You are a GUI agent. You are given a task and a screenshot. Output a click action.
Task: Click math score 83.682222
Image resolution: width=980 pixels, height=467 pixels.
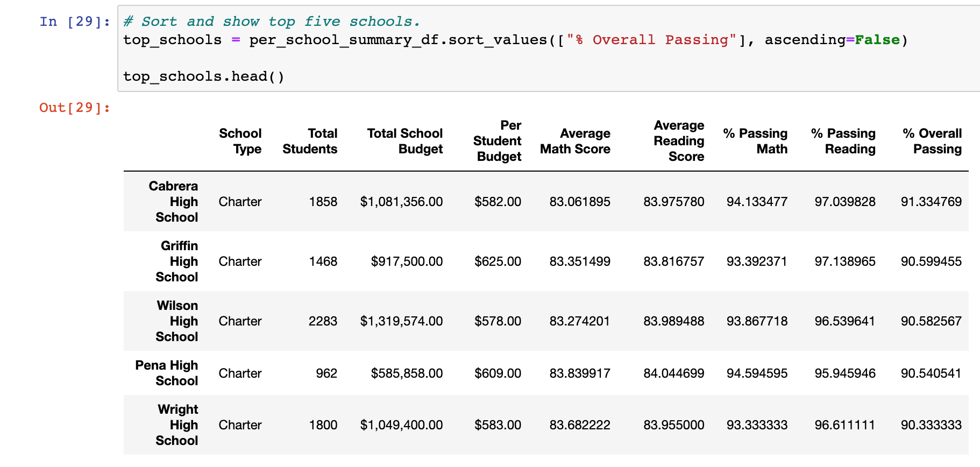click(580, 425)
